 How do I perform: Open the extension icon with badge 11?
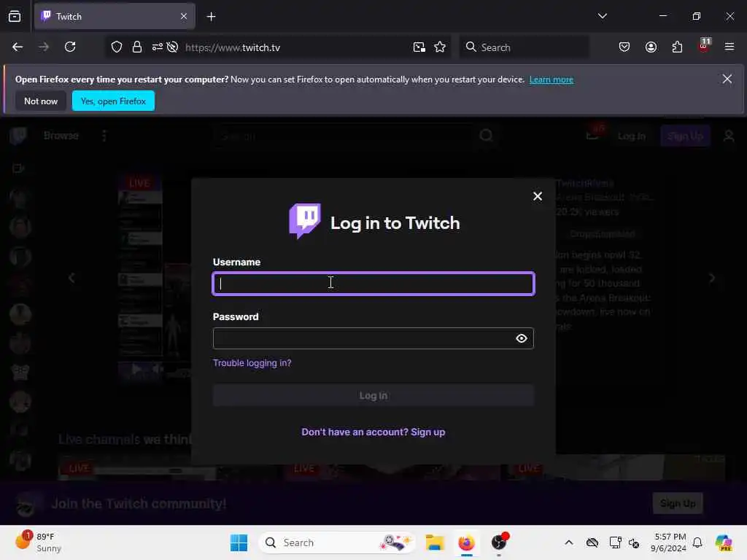click(704, 46)
